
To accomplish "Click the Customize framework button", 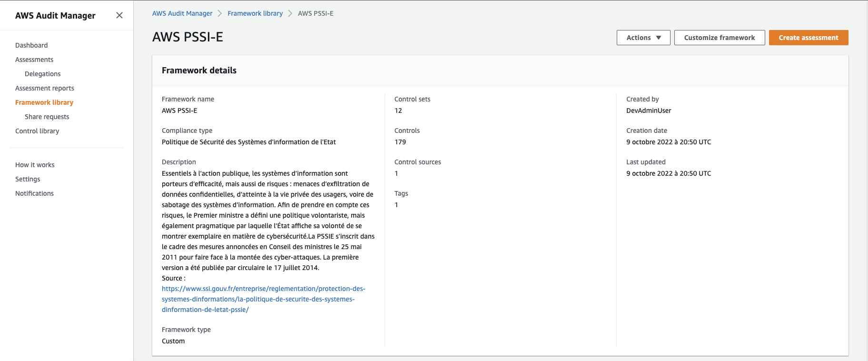I will 720,38.
